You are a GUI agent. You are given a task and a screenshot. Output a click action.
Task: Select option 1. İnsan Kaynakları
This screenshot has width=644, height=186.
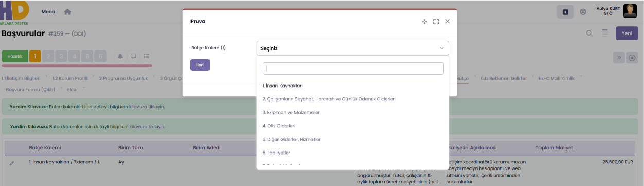[x=353, y=86]
